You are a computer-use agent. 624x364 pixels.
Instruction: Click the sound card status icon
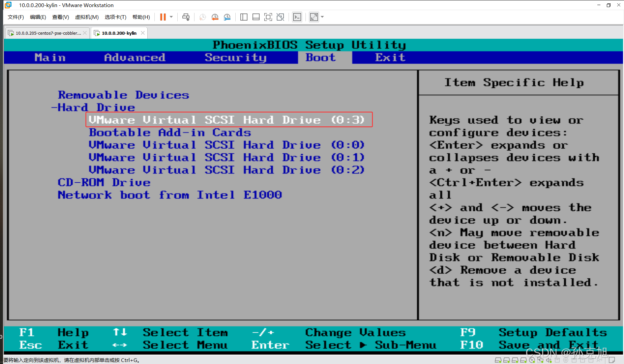pyautogui.click(x=549, y=360)
